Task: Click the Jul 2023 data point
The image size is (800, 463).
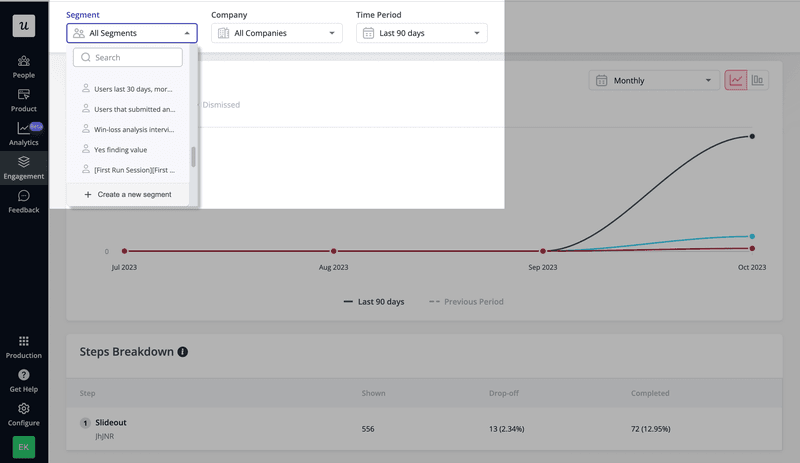Action: coord(124,251)
